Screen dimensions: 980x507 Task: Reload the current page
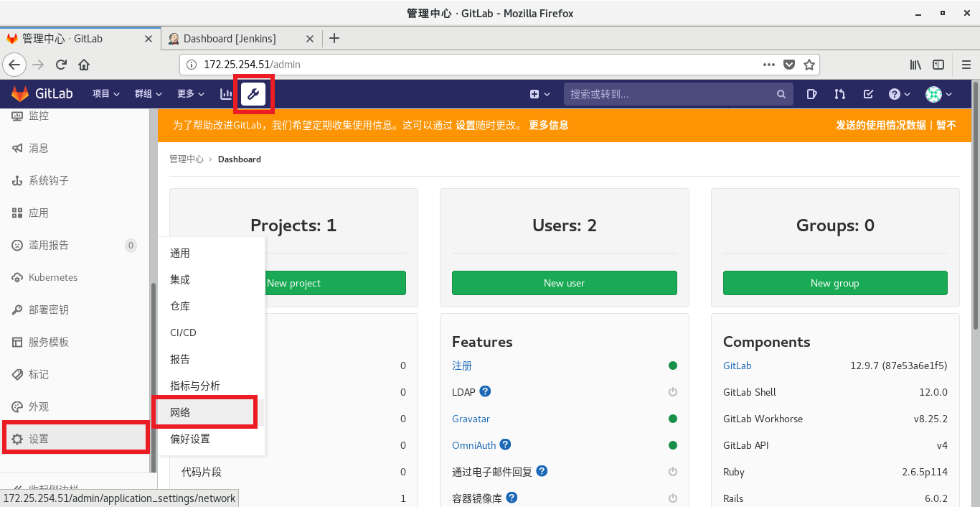click(x=61, y=65)
